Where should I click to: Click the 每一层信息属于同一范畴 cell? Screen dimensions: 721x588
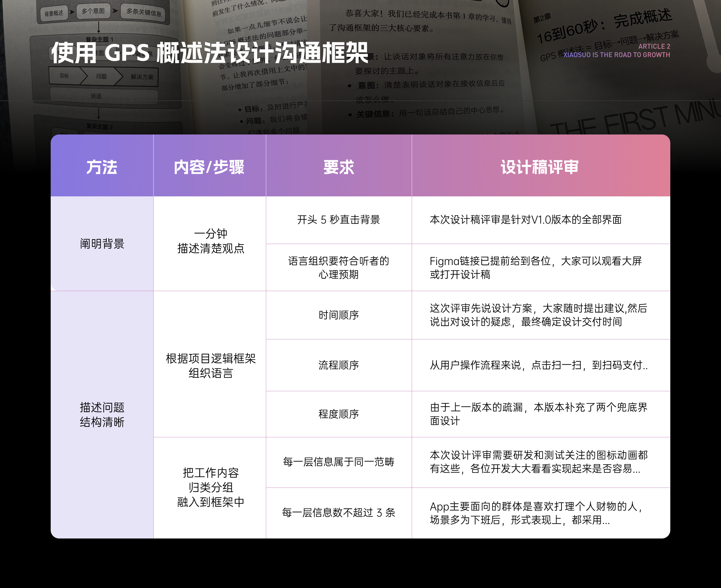coord(338,462)
